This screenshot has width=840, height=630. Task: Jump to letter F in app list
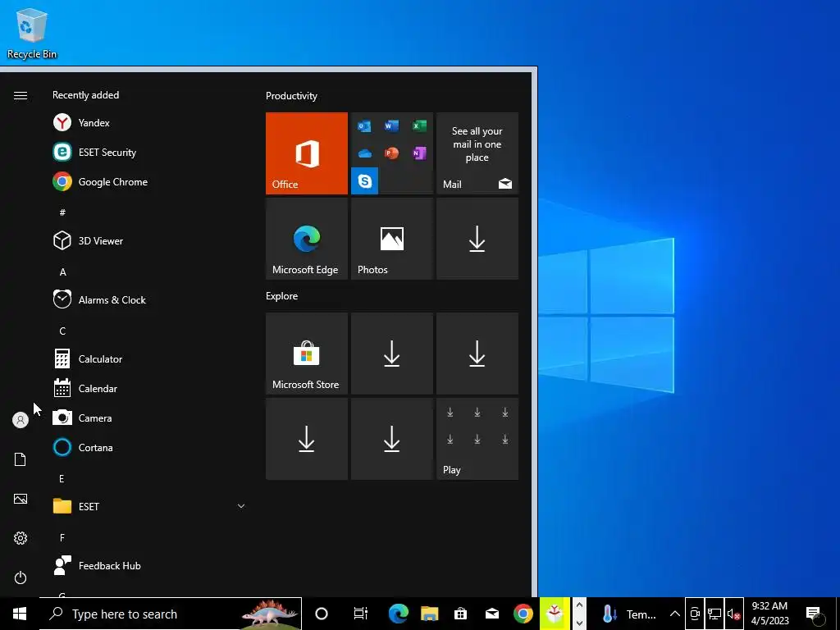point(62,537)
